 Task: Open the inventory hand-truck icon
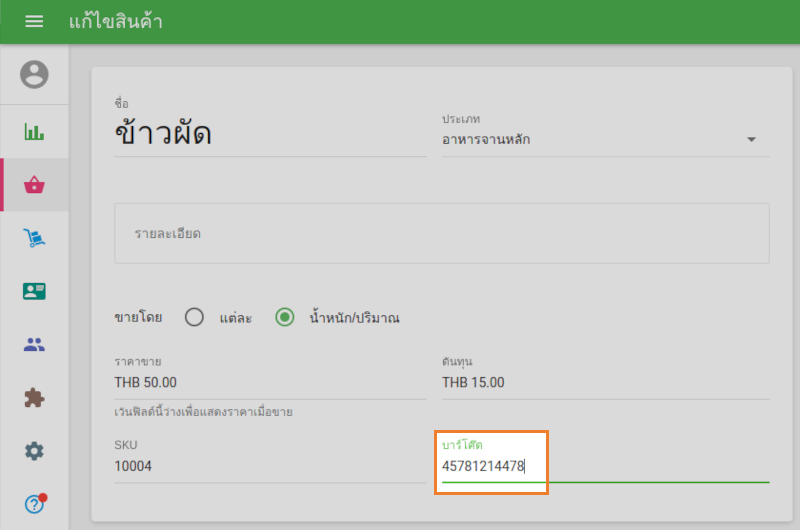(34, 238)
